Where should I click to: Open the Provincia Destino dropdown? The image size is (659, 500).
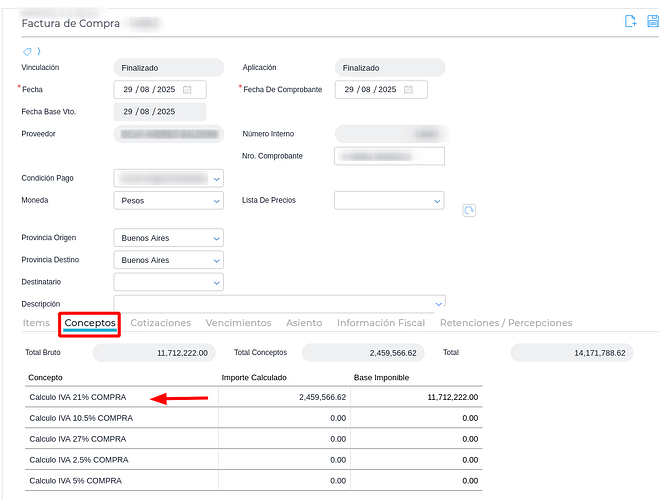tap(217, 260)
